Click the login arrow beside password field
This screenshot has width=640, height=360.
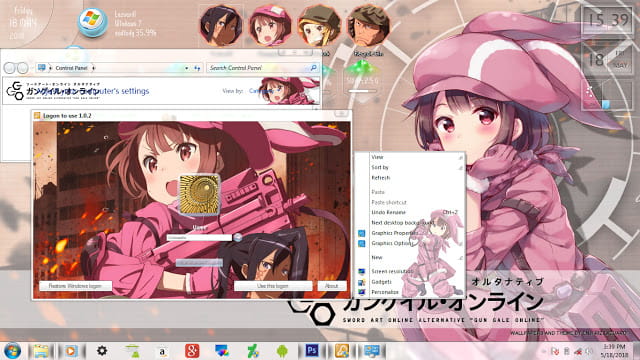coord(238,237)
